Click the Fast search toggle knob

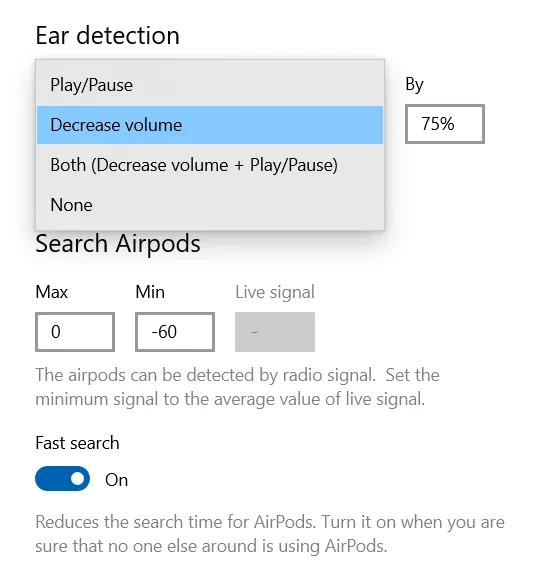click(x=78, y=479)
